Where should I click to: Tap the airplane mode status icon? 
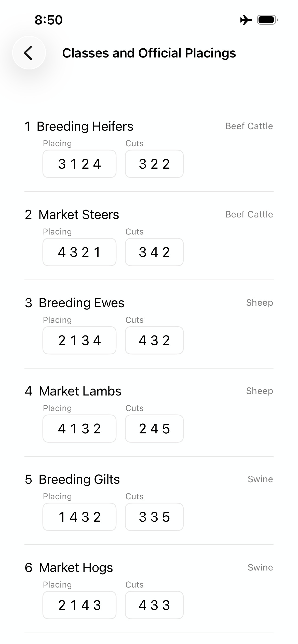246,20
